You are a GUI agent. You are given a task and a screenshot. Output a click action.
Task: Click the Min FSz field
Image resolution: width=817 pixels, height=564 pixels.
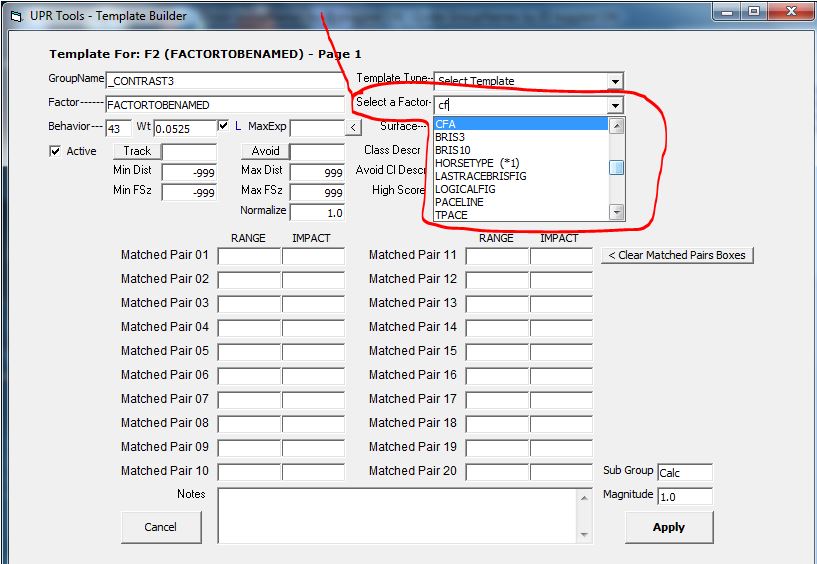189,192
